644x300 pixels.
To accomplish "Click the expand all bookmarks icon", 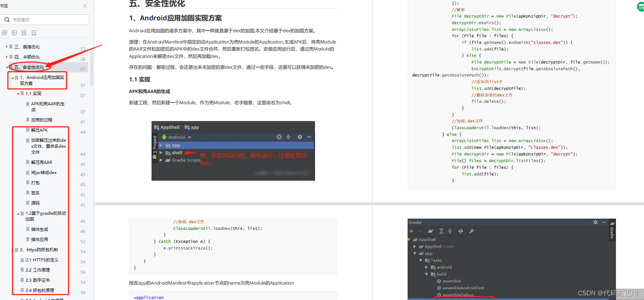I will pos(5,33).
